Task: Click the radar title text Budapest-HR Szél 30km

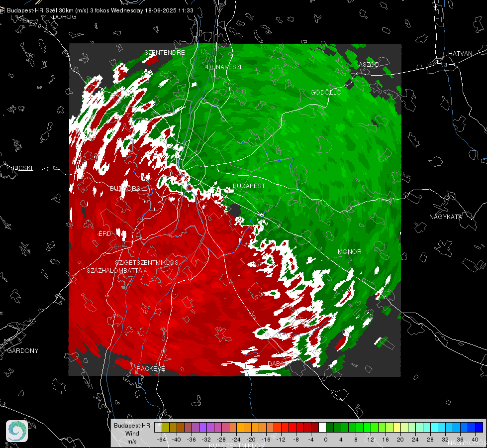Action: 40,10
